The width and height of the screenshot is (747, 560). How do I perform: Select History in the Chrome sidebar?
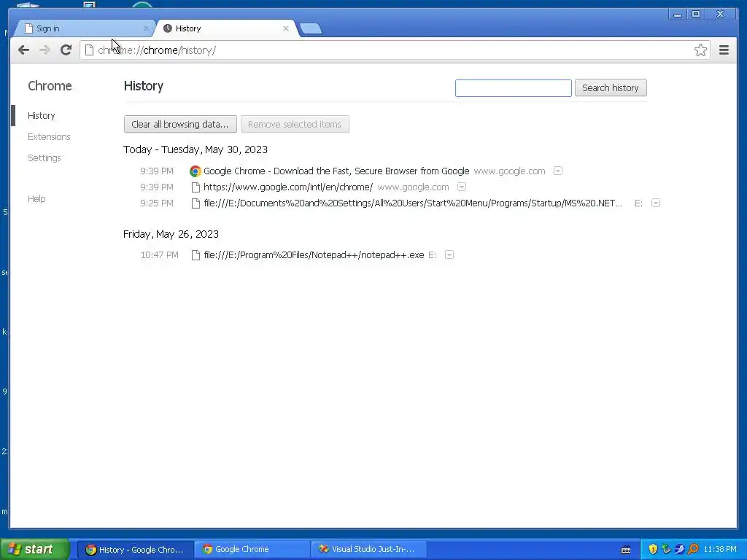coord(42,116)
